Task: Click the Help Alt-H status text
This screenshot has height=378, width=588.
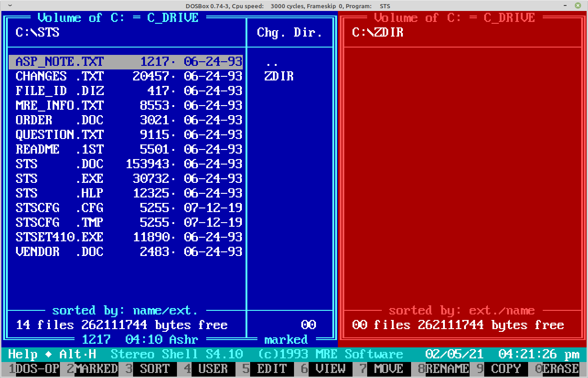Action: click(52, 354)
